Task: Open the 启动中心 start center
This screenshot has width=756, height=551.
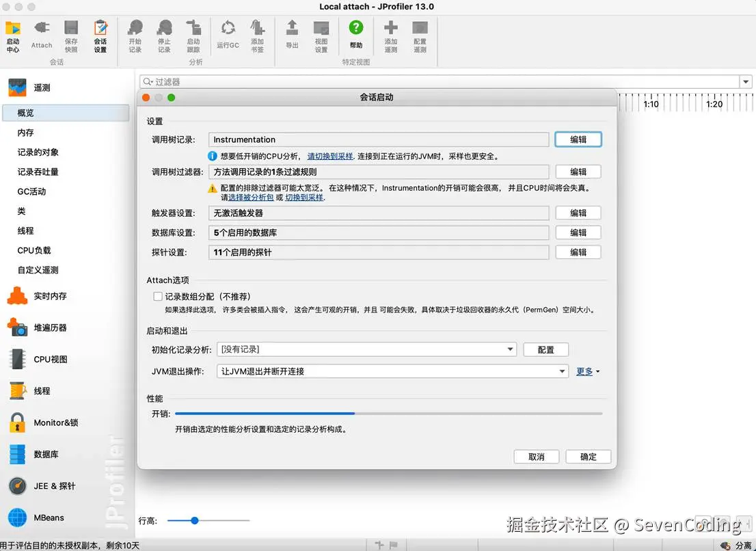Action: tap(13, 36)
